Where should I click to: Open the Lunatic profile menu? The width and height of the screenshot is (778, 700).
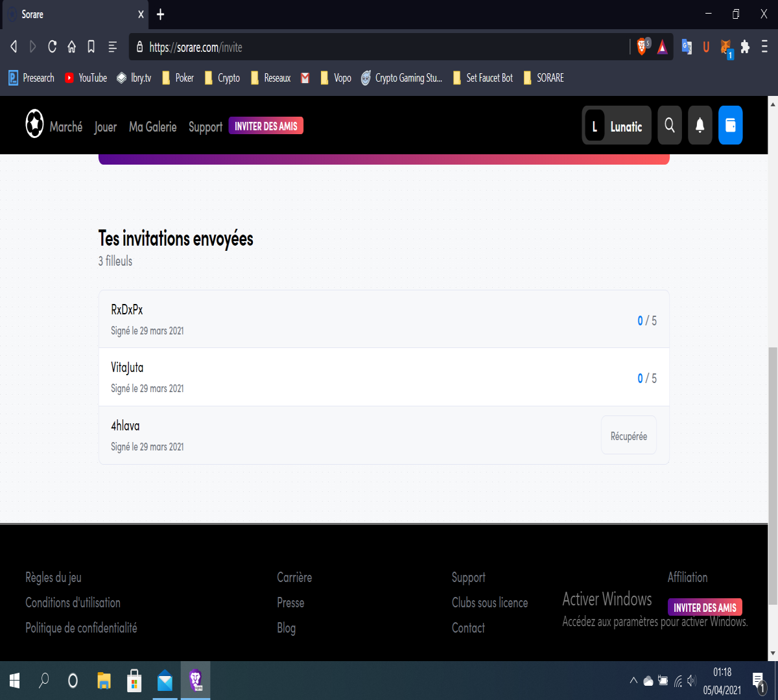617,125
